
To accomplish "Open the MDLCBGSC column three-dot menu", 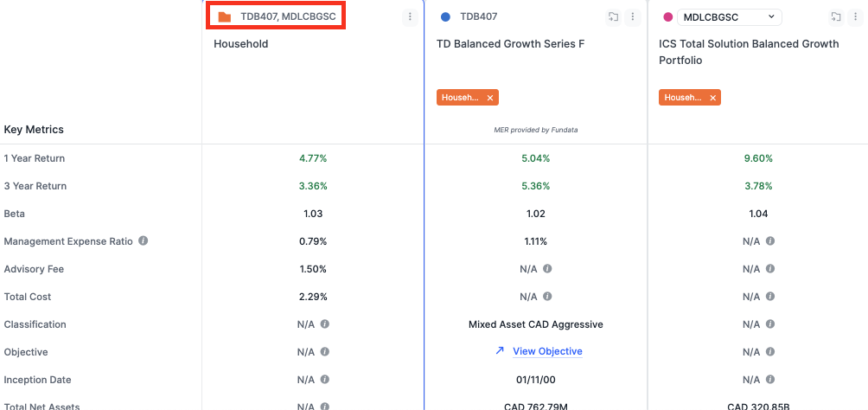I will click(x=855, y=17).
